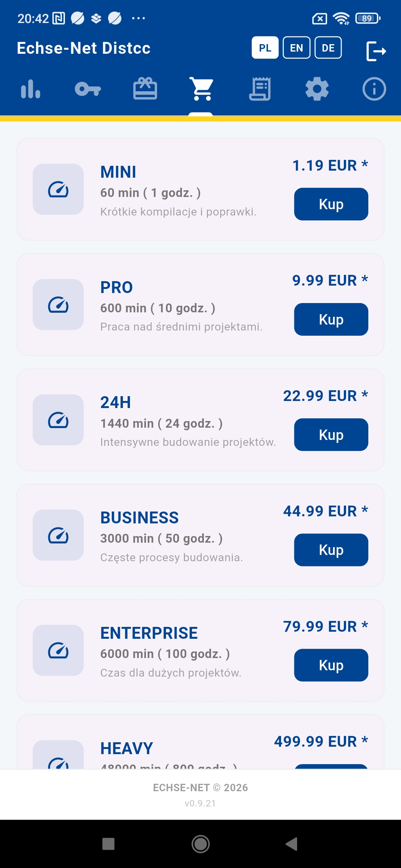This screenshot has width=401, height=868.
Task: Tap Kup on the ENTERPRISE package
Action: coord(331,665)
